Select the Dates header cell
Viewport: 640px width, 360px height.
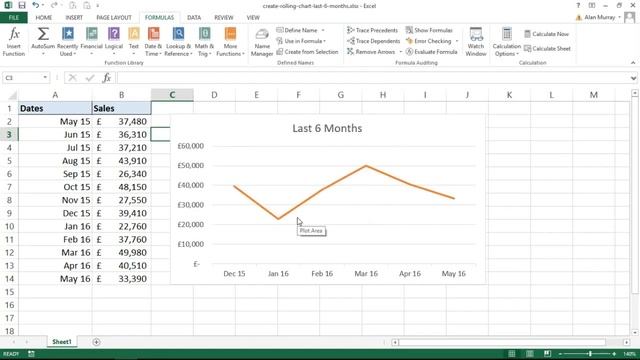55,108
